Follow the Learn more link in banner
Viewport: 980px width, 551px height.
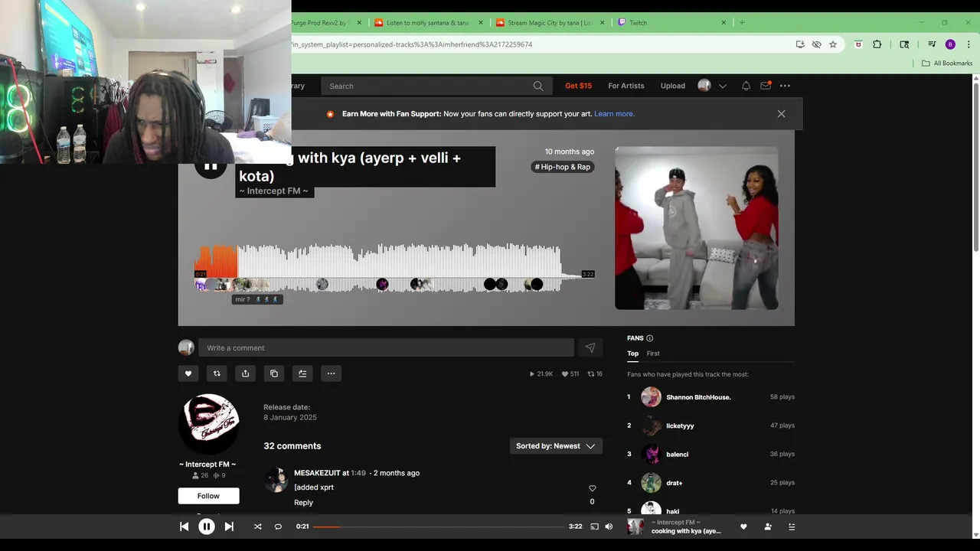614,114
